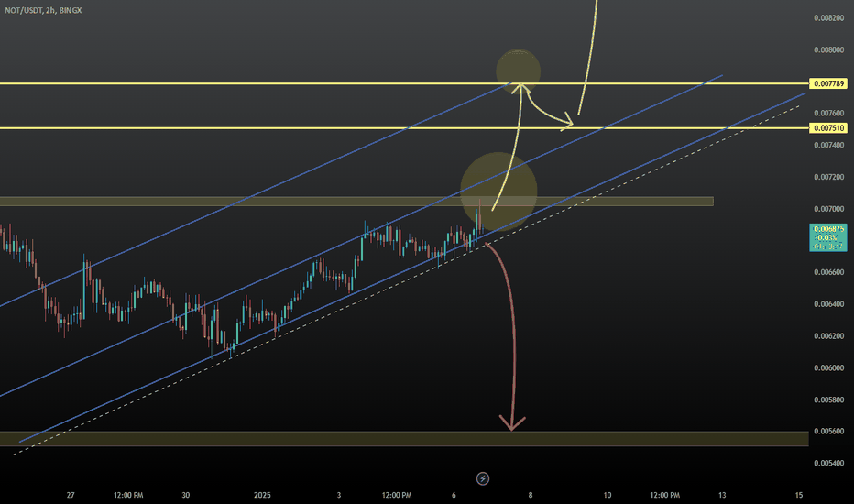Select the 0.007789 yellow price label
The height and width of the screenshot is (504, 854).
[828, 83]
